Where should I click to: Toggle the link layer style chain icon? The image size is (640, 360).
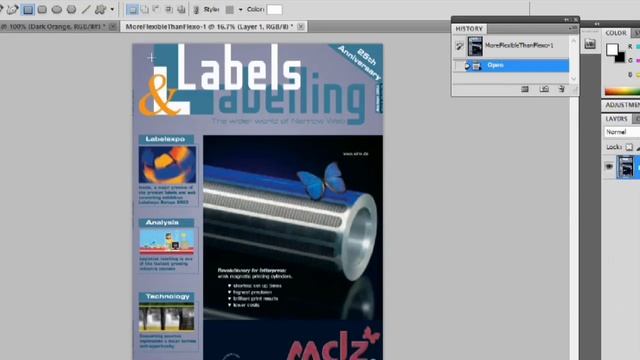[196, 9]
